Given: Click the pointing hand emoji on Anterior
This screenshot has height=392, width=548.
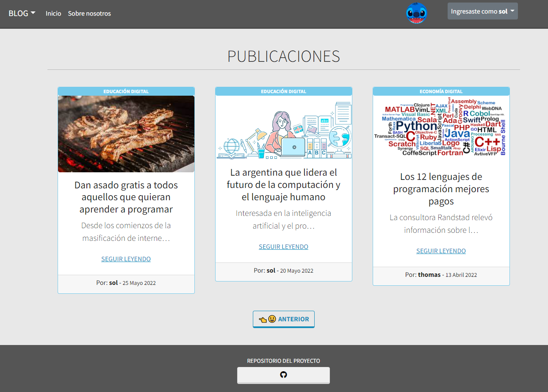Looking at the screenshot, I should pyautogui.click(x=263, y=320).
